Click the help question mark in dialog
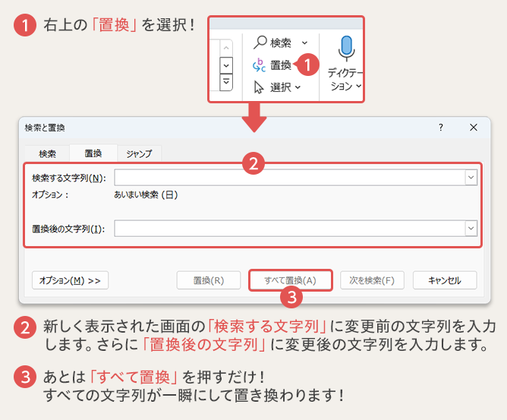 441,128
